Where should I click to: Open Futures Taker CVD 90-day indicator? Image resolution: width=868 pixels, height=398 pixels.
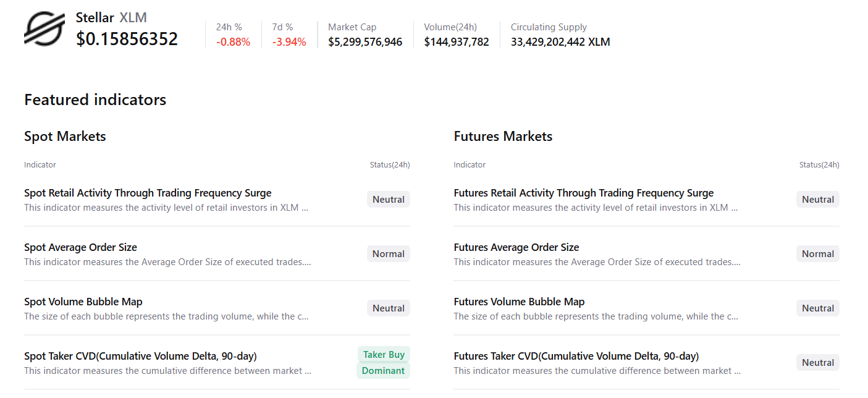[576, 356]
